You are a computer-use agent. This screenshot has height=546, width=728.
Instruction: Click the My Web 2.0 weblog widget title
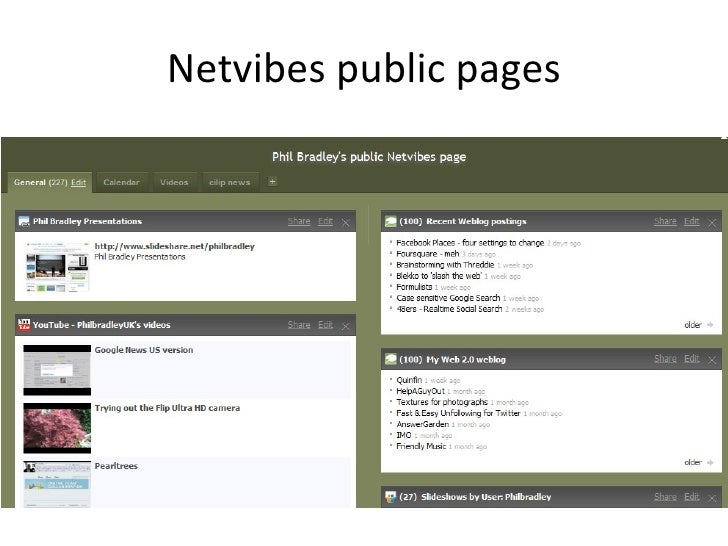point(466,359)
